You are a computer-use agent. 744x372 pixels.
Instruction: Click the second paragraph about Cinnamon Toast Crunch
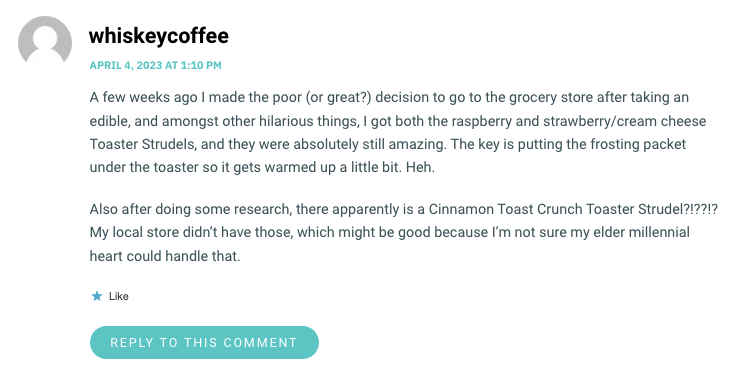coord(404,232)
